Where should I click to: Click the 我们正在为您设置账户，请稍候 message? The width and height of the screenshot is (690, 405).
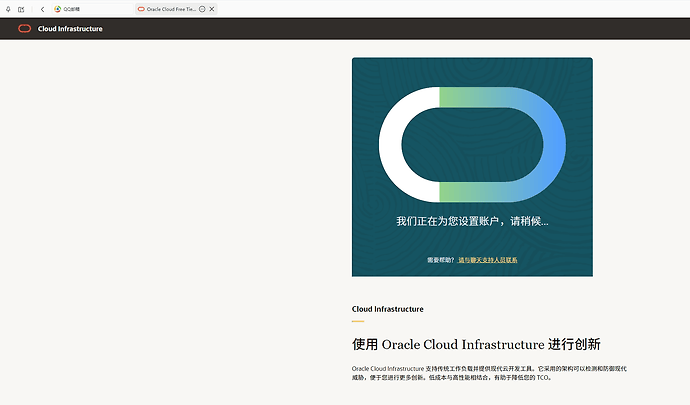tap(472, 221)
